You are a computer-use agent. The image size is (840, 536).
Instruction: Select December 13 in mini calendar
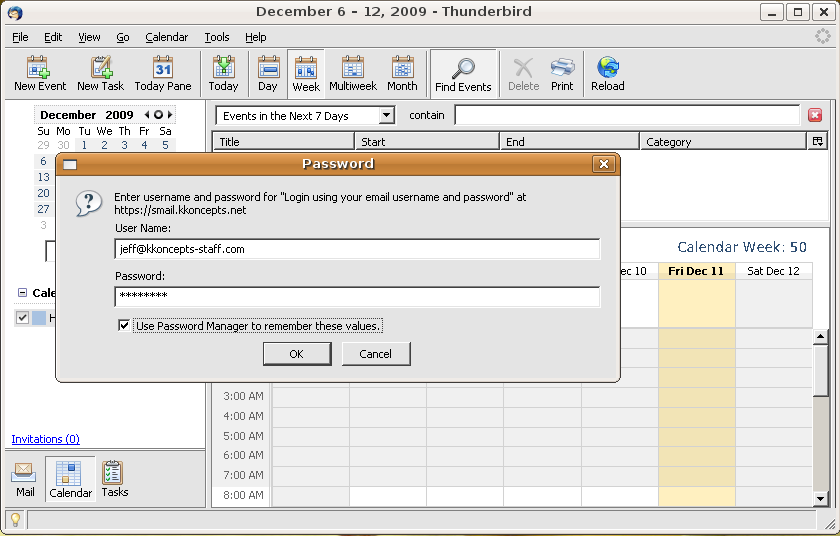tap(43, 177)
